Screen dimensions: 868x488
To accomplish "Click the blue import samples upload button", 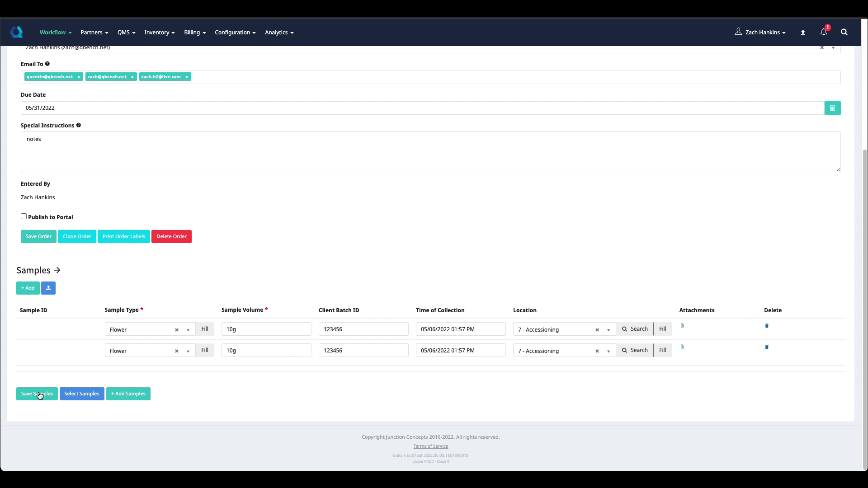I will point(48,288).
